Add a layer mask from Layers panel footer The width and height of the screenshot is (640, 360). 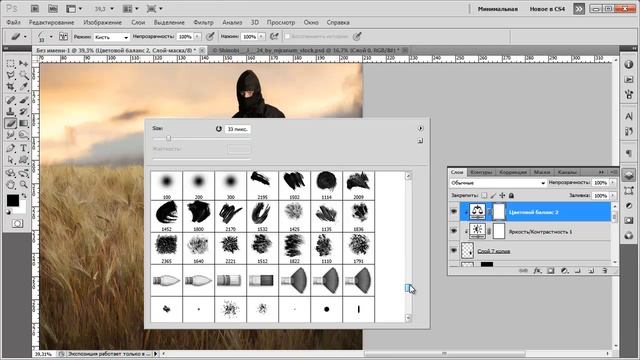coord(551,271)
